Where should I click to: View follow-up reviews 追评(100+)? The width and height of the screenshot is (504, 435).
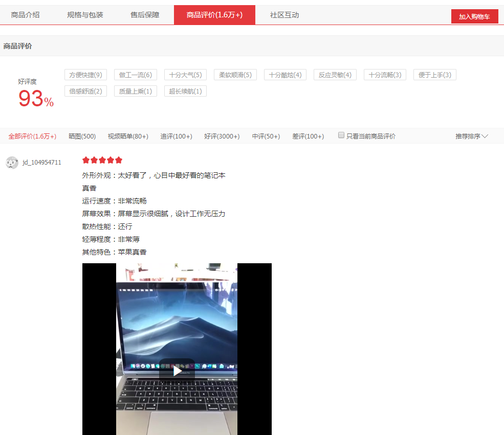point(176,136)
